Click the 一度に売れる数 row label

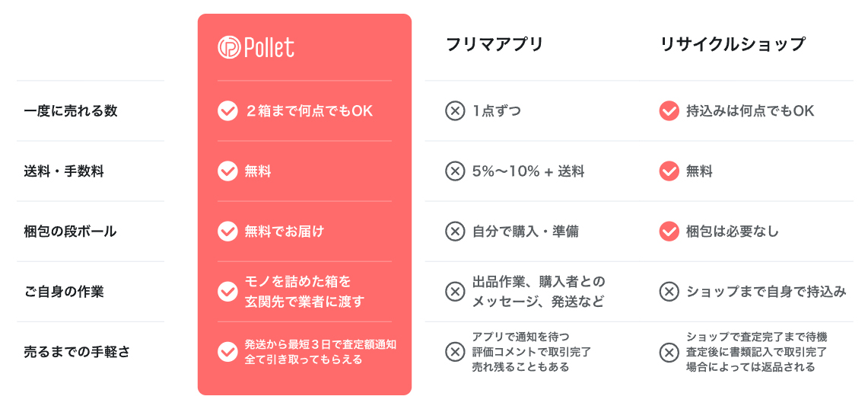(70, 111)
